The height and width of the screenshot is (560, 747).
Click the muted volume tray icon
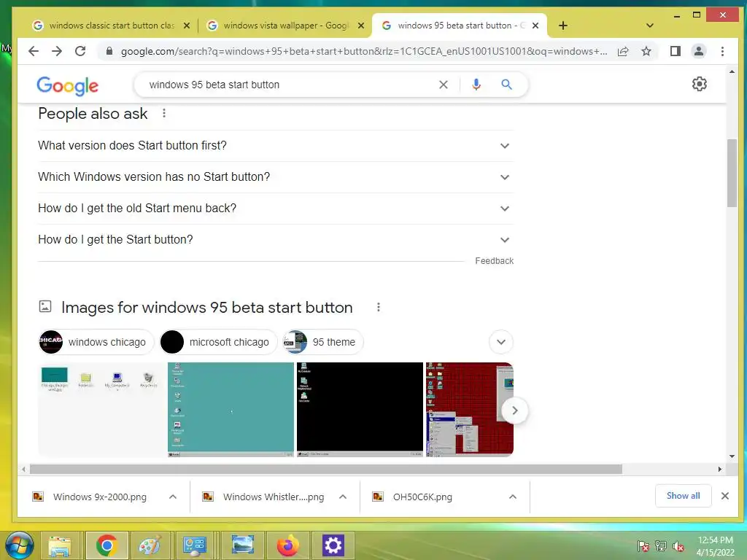click(x=678, y=546)
